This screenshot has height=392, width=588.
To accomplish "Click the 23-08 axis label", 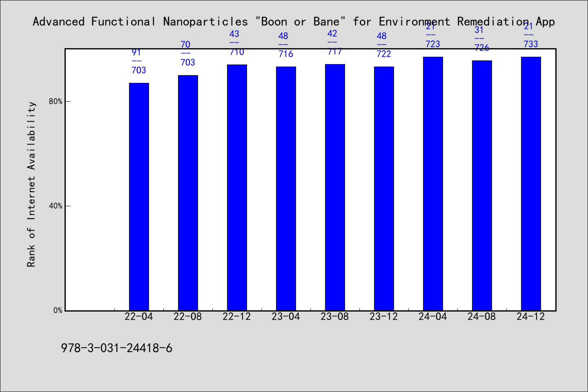I will point(335,316).
